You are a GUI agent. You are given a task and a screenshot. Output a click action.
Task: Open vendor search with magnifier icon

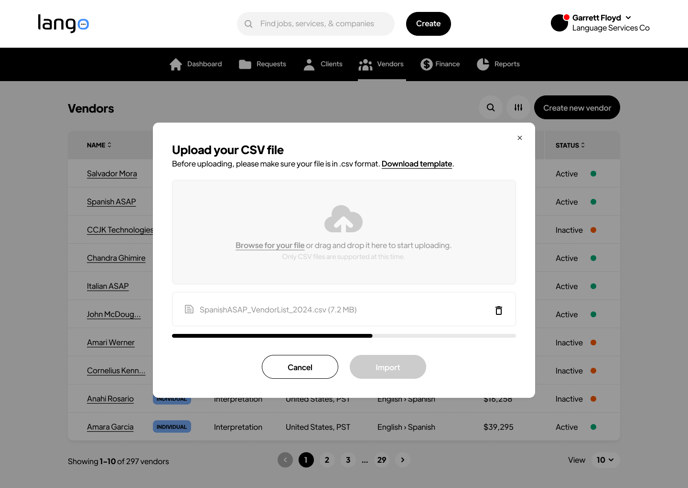[x=490, y=108]
